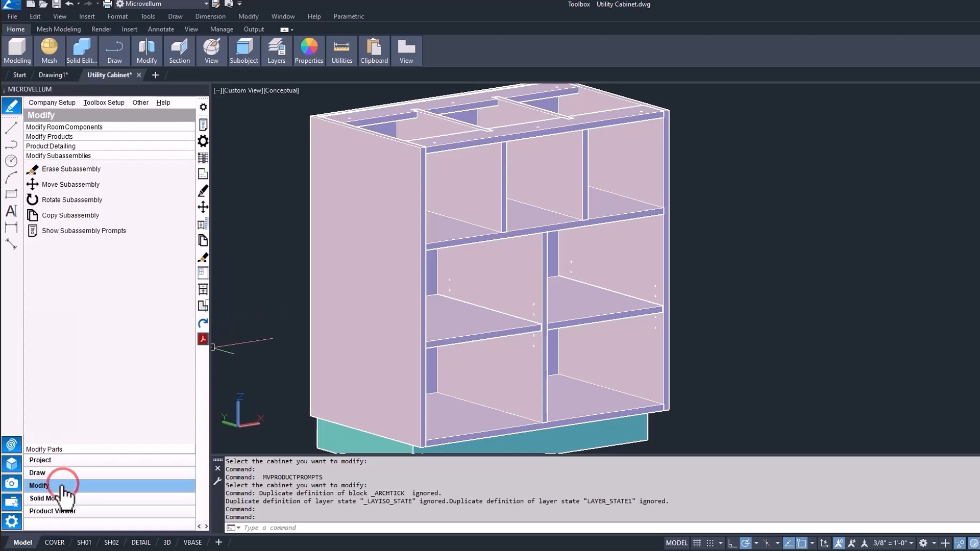Switch to the Mesh Modeling ribbon tab
This screenshot has height=551, width=980.
(x=59, y=29)
